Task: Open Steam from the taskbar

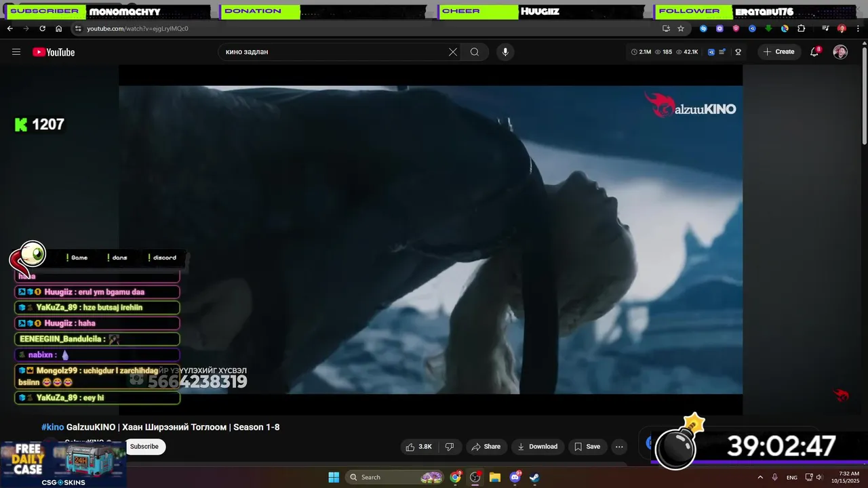Action: point(534,477)
